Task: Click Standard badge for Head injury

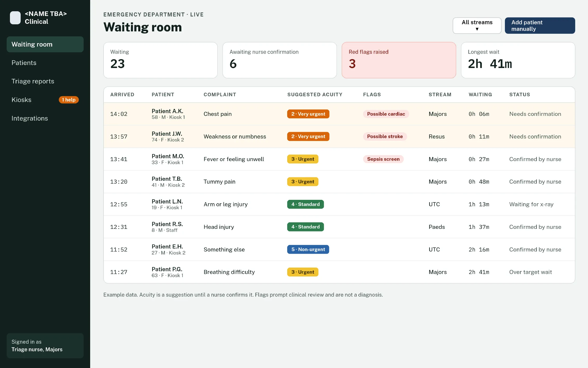Action: 305,227
